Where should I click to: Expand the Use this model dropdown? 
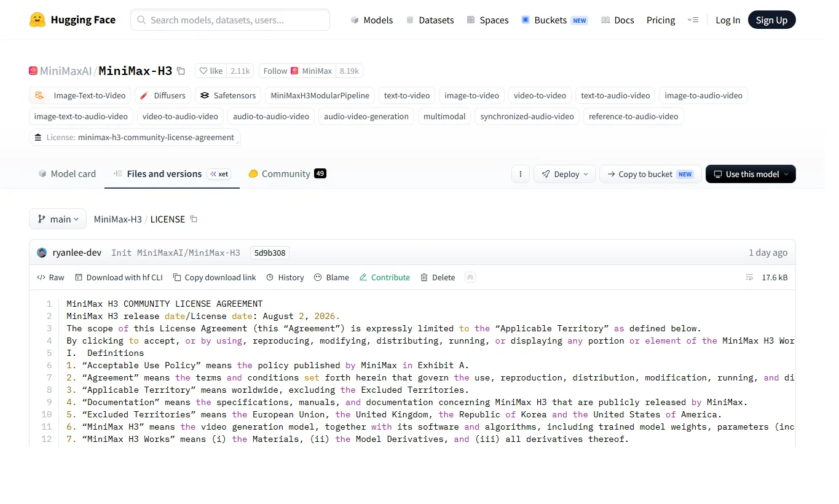click(x=750, y=174)
